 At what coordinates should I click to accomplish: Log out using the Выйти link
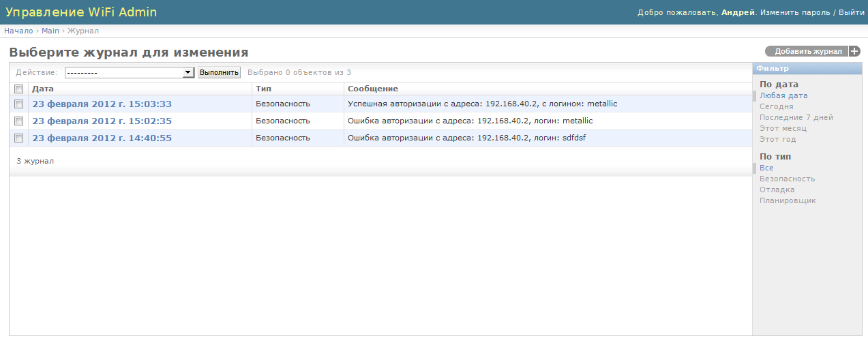tap(852, 12)
